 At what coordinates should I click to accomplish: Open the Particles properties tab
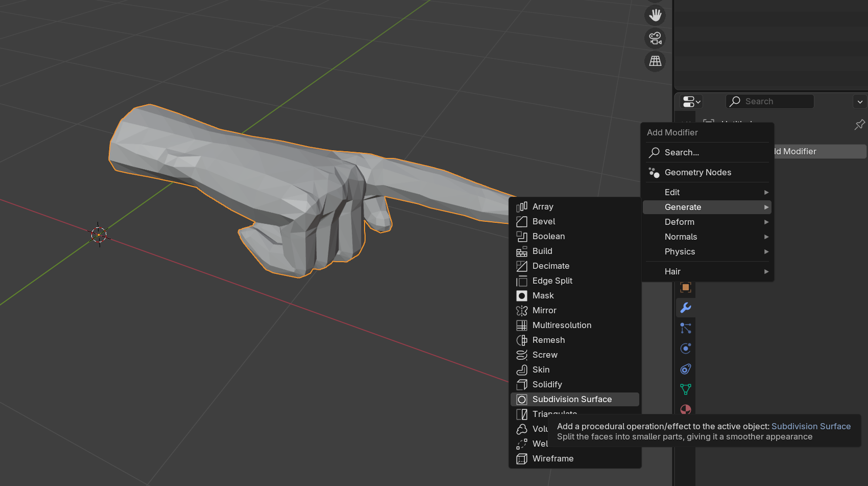pos(686,328)
